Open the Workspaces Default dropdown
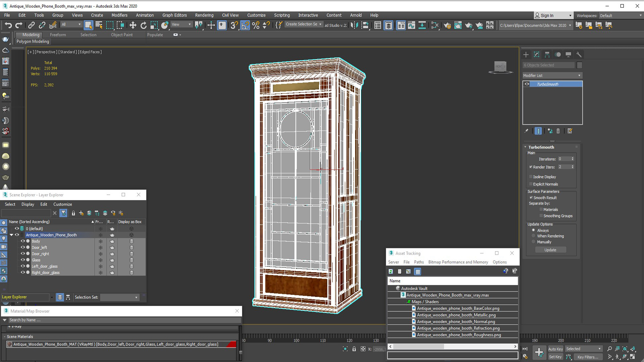644x362 pixels. 621,15
